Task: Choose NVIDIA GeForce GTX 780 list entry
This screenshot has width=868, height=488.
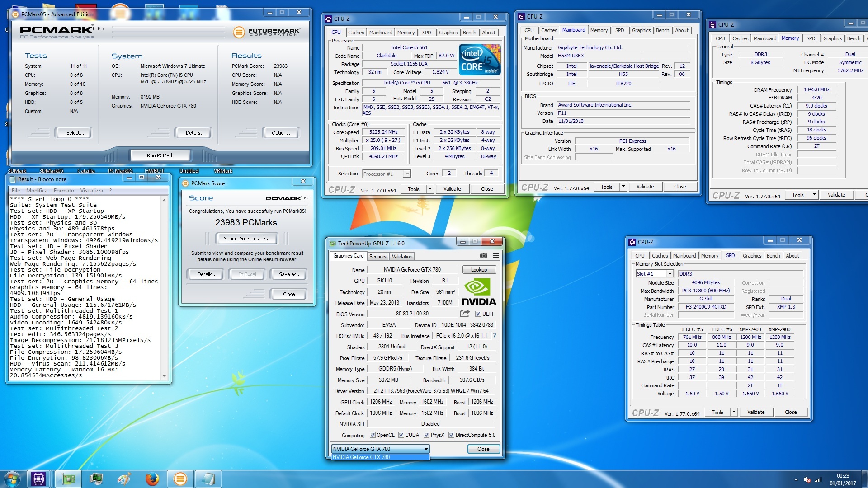Action: pos(380,457)
